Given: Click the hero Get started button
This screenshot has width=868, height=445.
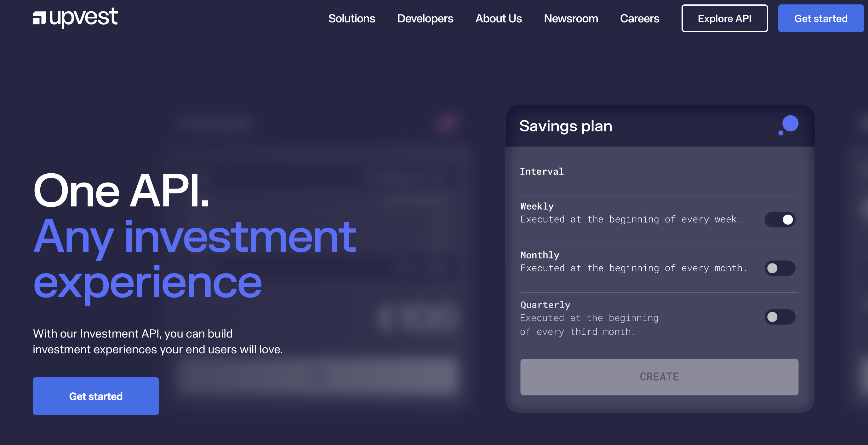Looking at the screenshot, I should (x=95, y=396).
